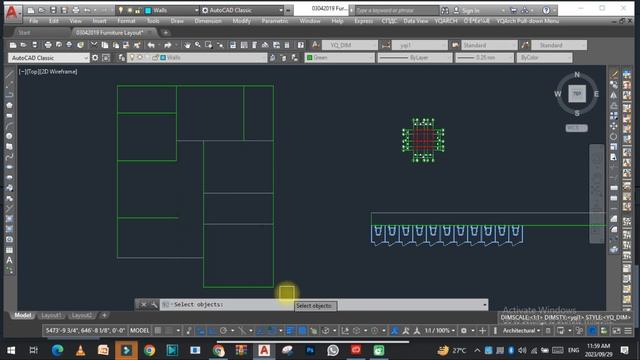The image size is (640, 360).
Task: Open the ByColor plot style dropdown
Action: tap(544, 58)
